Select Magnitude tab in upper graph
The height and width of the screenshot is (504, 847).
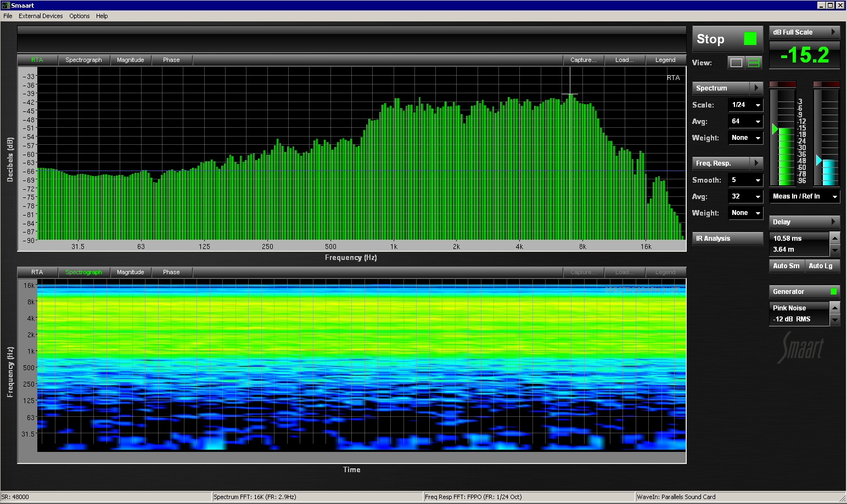tap(131, 60)
